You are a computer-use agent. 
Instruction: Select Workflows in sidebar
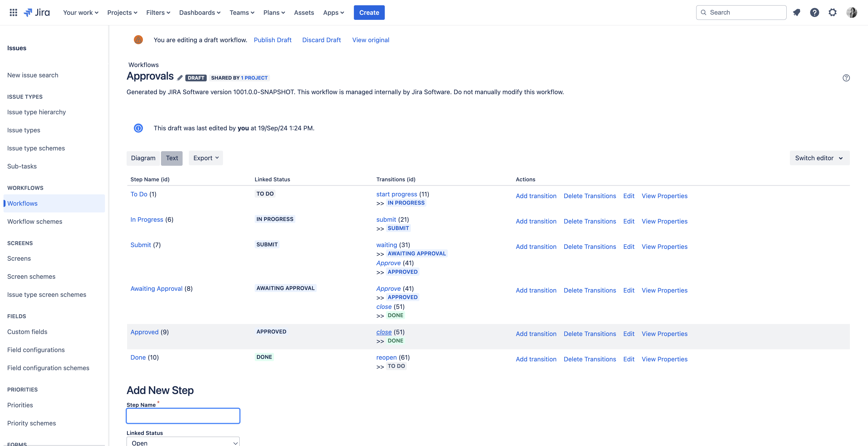54,203
